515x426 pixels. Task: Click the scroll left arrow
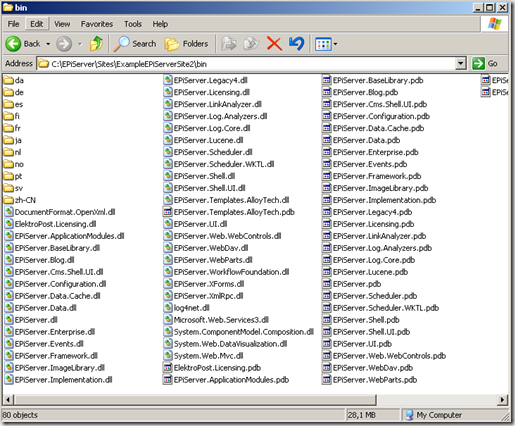tap(8, 399)
